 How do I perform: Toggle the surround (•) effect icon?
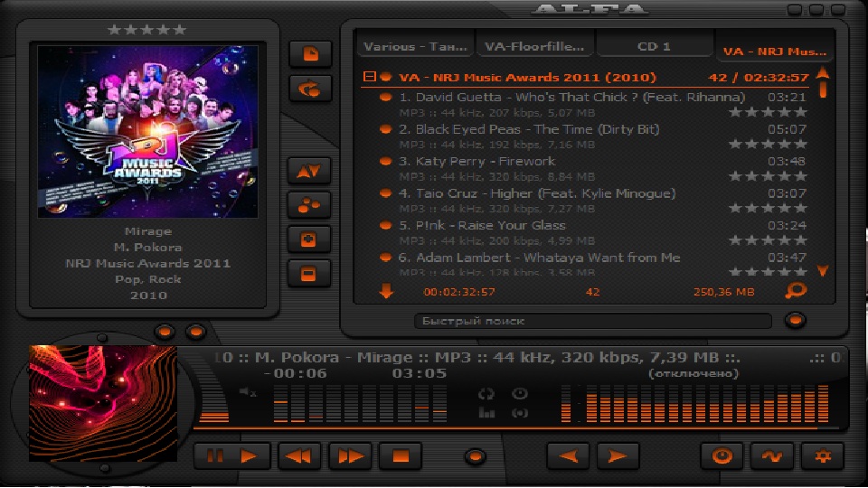(x=519, y=413)
